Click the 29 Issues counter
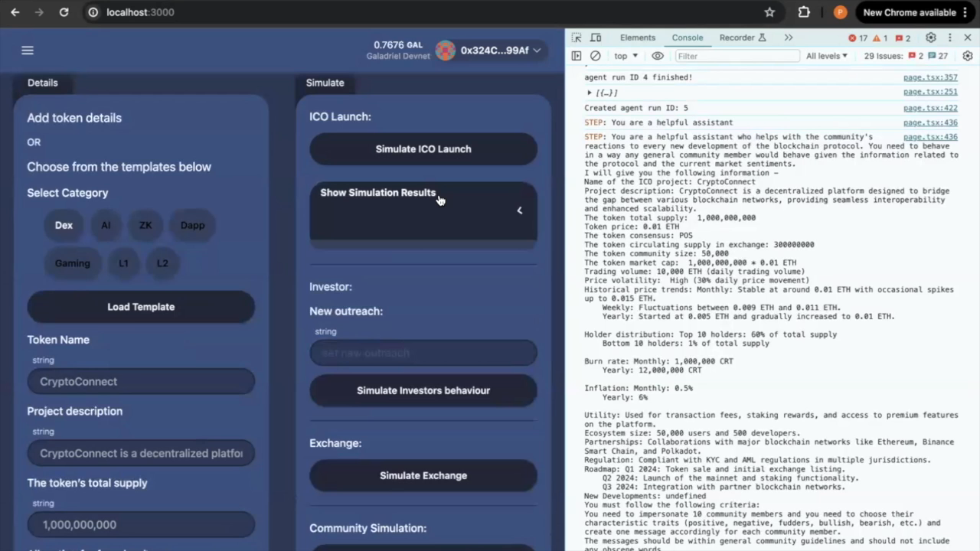This screenshot has width=980, height=551. coord(906,56)
